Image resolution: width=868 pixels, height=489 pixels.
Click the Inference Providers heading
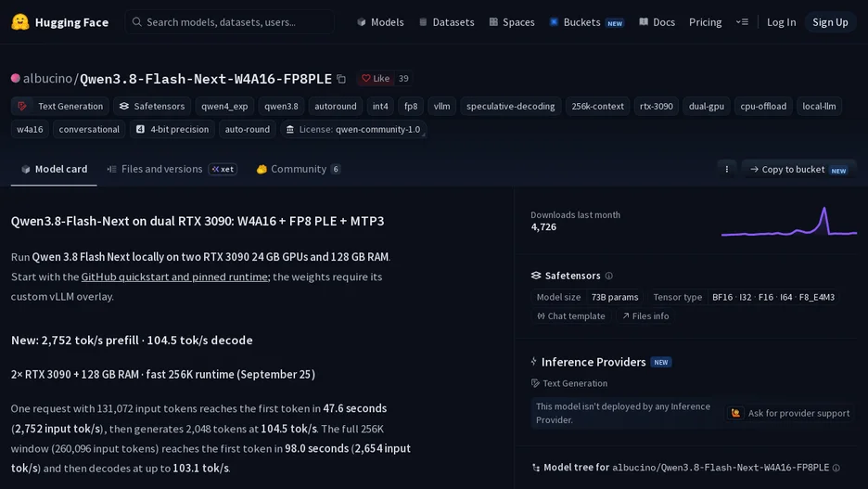click(x=594, y=362)
